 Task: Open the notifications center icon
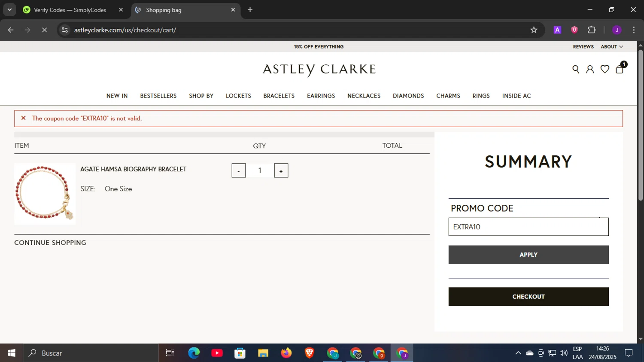[629, 353]
